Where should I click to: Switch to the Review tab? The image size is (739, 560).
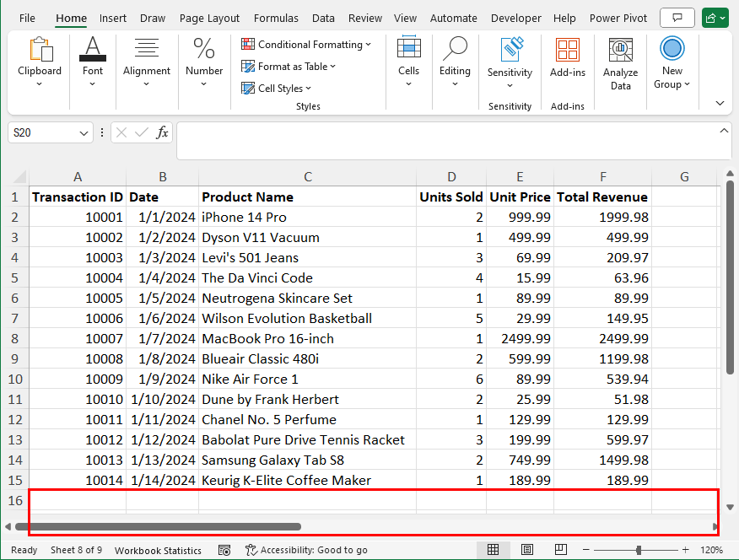pyautogui.click(x=364, y=18)
